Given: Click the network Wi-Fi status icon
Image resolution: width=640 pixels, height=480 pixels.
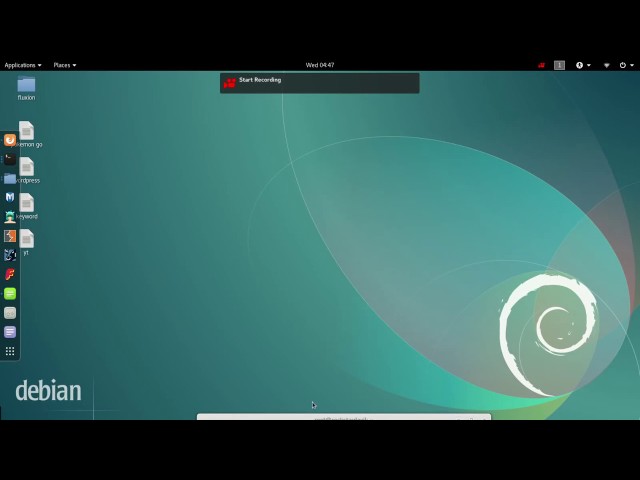Looking at the screenshot, I should click(x=607, y=65).
